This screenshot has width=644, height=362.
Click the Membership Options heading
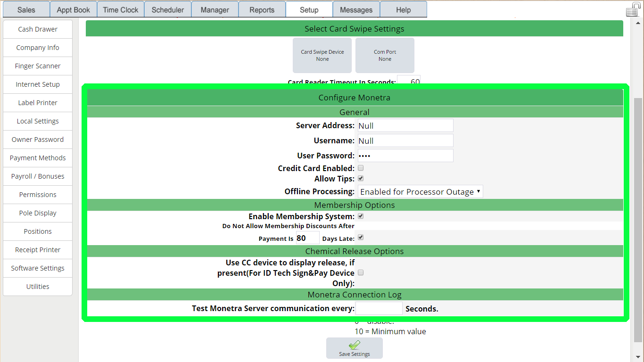[355, 205]
